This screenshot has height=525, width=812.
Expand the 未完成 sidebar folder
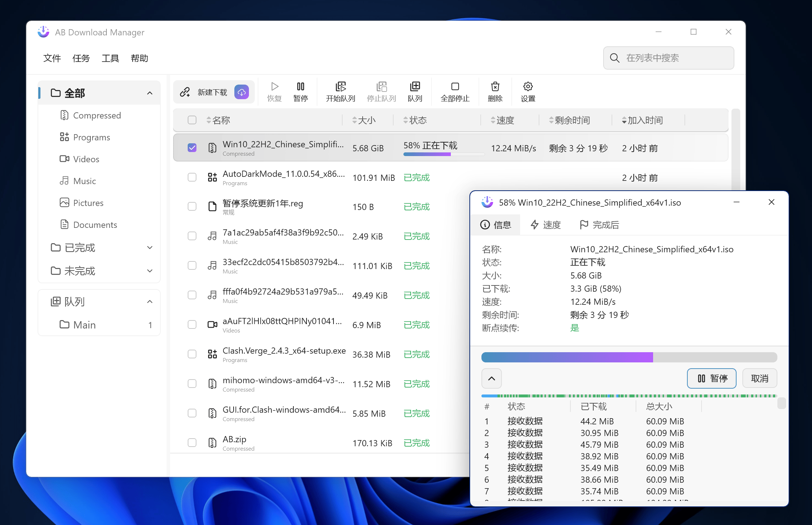coord(149,271)
